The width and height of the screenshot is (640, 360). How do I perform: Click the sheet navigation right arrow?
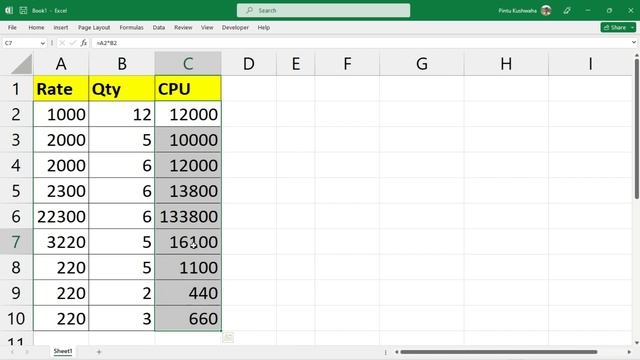coord(27,352)
